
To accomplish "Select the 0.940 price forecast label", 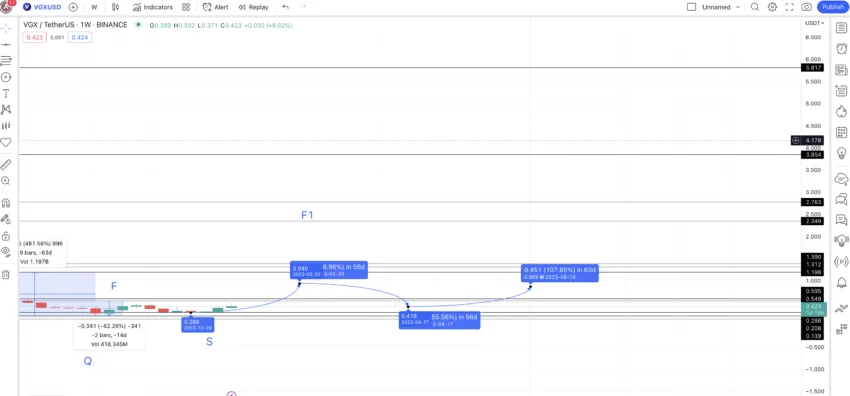I will point(329,270).
